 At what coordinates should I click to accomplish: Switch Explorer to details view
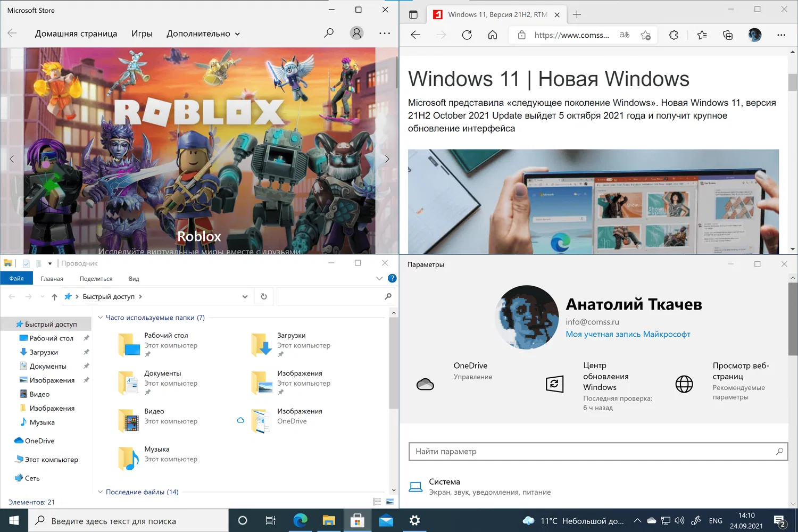(x=377, y=502)
